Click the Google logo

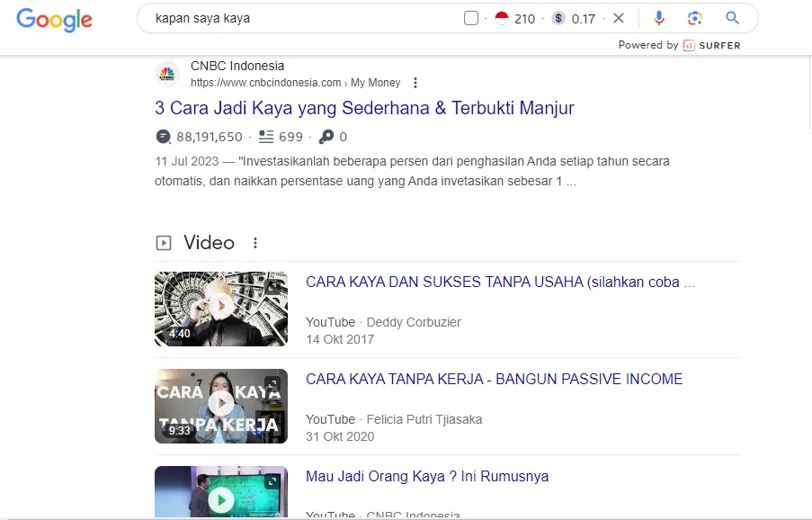coord(54,19)
